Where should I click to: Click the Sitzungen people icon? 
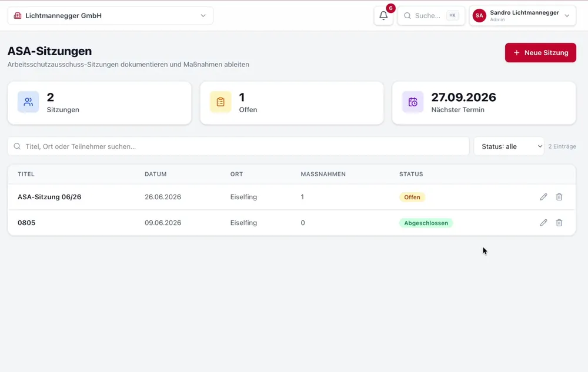(28, 102)
